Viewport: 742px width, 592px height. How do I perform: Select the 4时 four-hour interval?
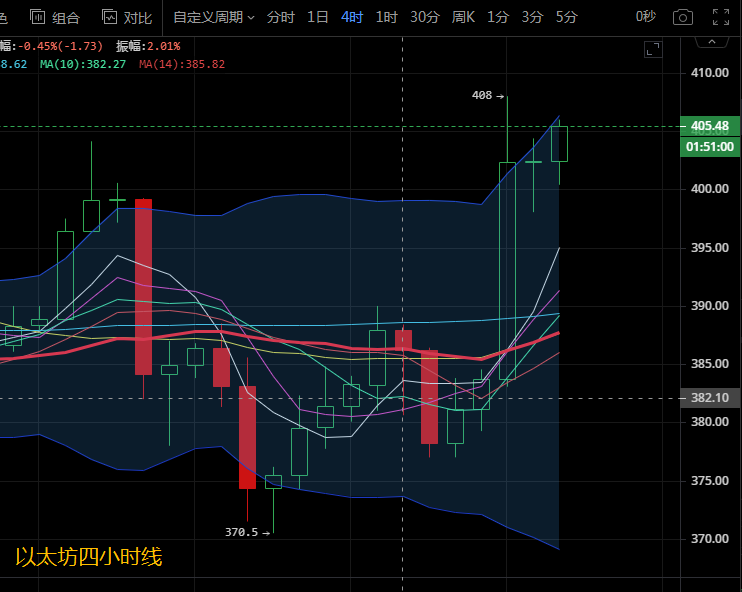(x=352, y=17)
